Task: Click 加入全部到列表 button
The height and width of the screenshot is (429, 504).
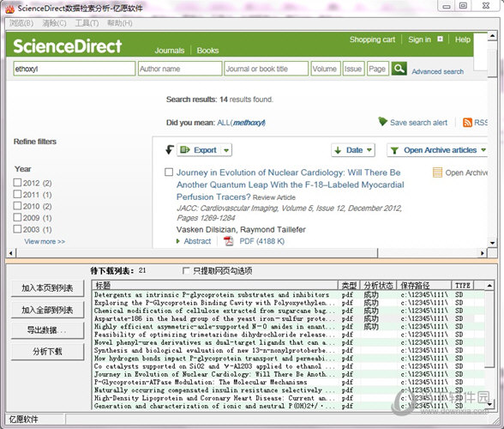Action: 47,310
